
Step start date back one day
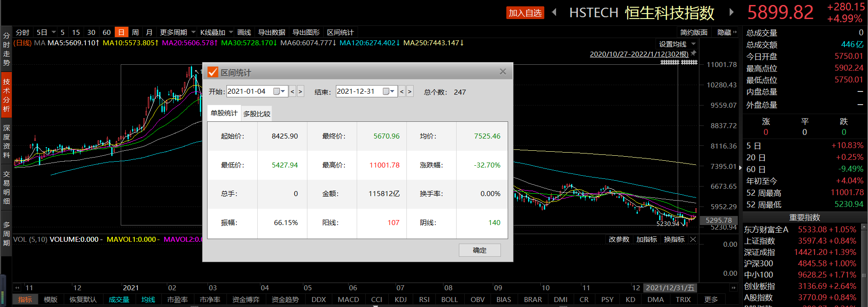[292, 91]
